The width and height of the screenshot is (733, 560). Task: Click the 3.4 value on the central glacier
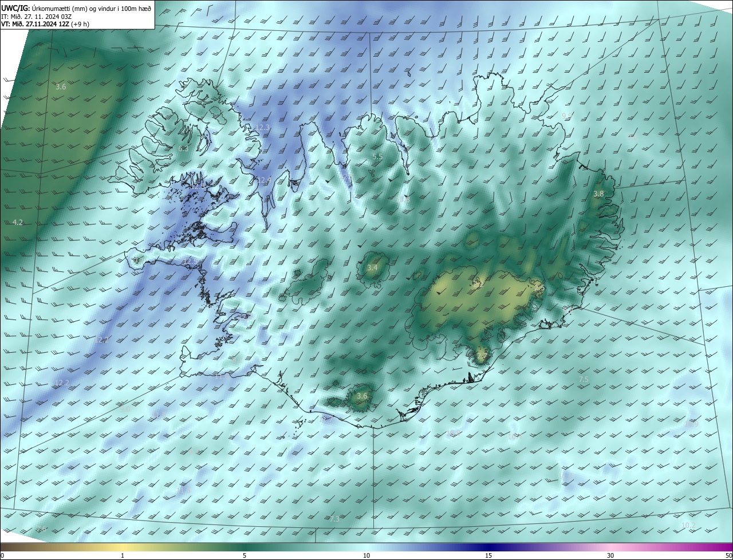coord(372,267)
